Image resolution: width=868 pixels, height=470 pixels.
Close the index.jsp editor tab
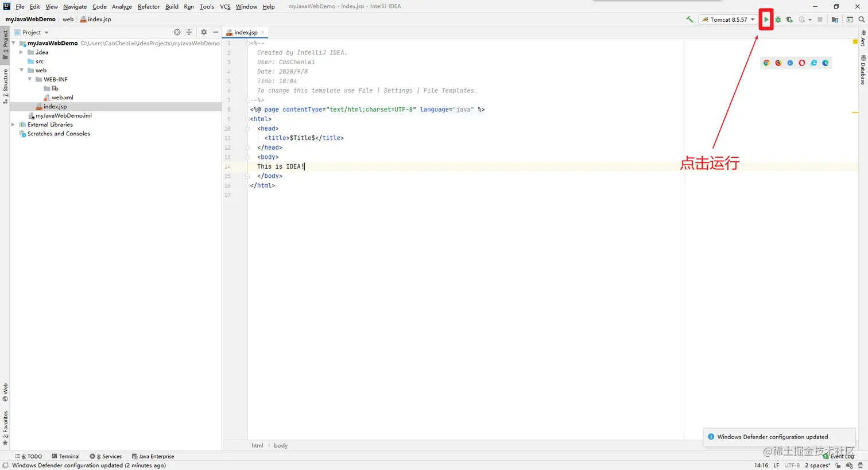tap(263, 32)
